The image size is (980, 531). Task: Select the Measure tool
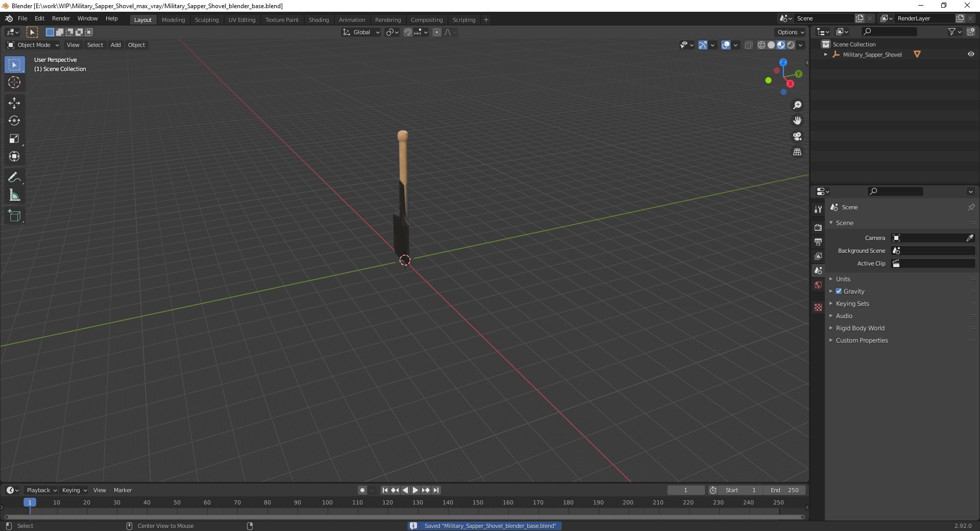[x=14, y=196]
